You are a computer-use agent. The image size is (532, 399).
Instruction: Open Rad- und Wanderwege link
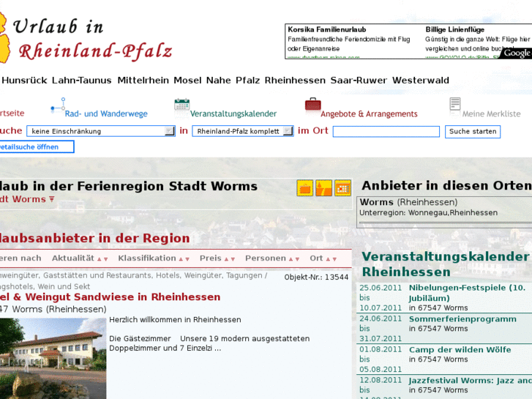click(106, 113)
